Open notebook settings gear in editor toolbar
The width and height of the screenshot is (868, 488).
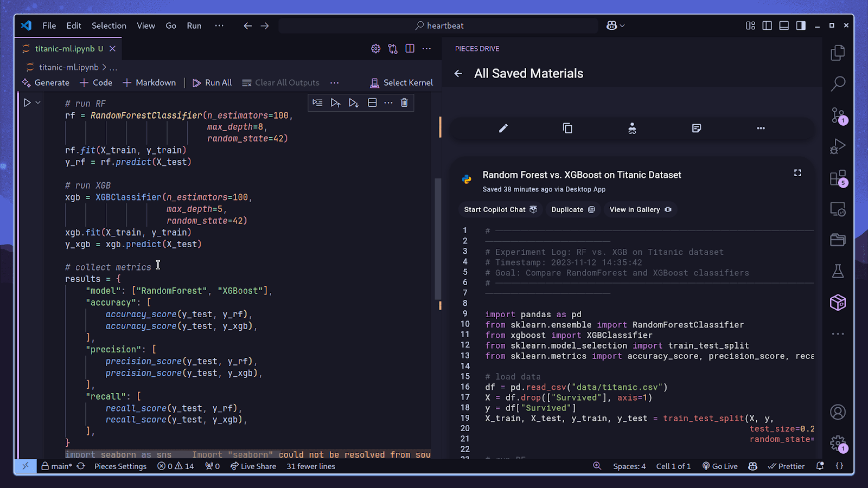pos(375,49)
